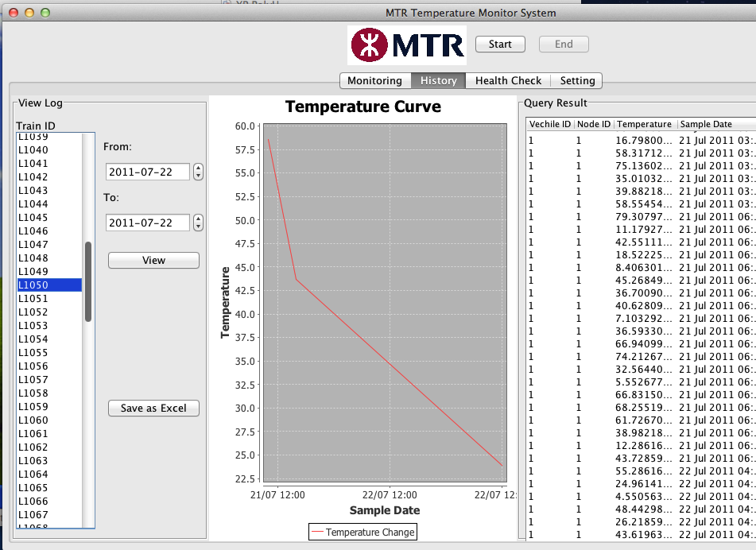Open the Health Check tab
Viewport: 756px width, 550px height.
click(x=508, y=80)
